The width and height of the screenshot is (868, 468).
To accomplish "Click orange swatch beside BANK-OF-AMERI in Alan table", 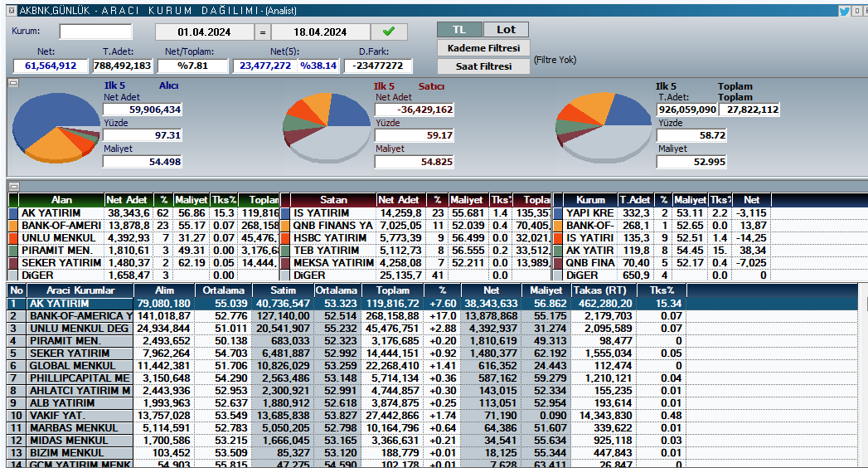I will tap(14, 226).
